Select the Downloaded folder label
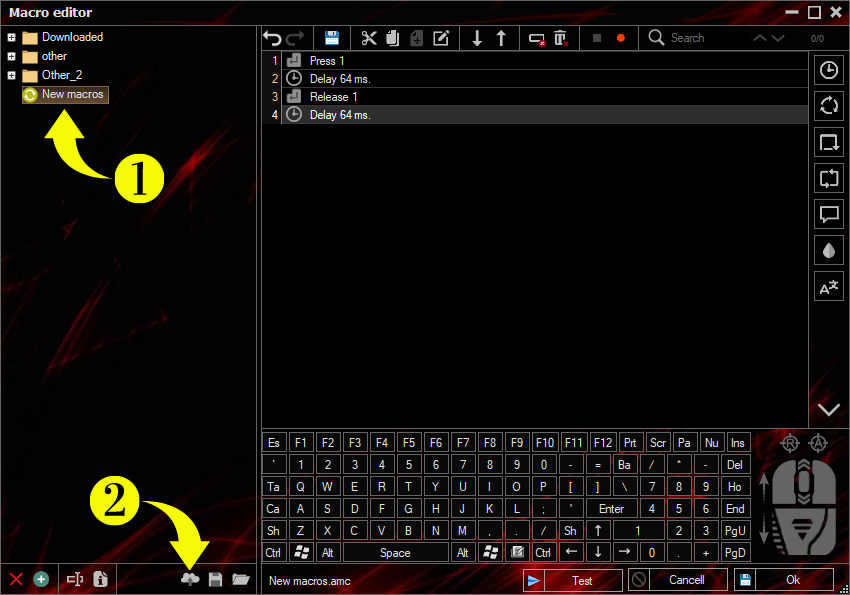850x595 pixels. pyautogui.click(x=72, y=37)
